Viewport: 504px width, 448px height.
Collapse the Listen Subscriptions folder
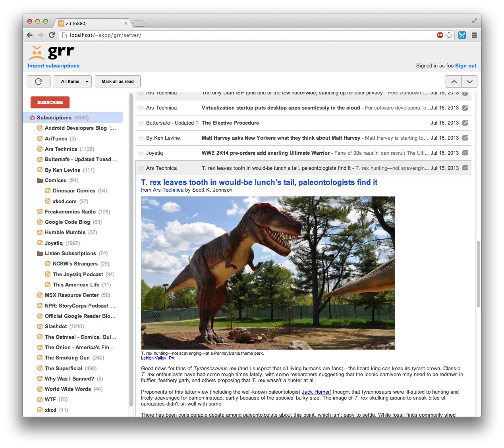pyautogui.click(x=40, y=253)
